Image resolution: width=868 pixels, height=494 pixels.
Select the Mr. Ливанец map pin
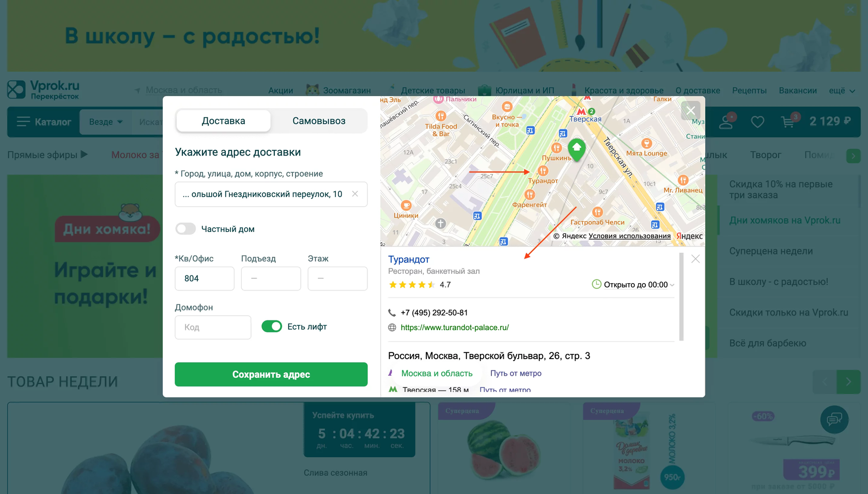[683, 180]
